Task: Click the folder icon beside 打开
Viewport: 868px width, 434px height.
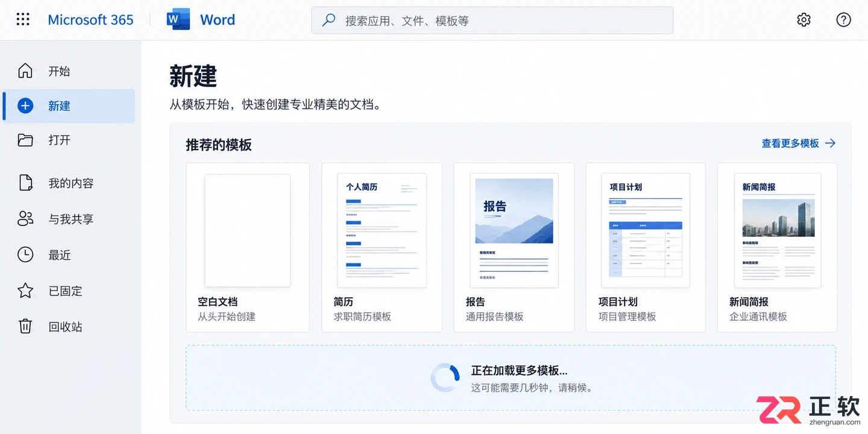Action: (25, 140)
